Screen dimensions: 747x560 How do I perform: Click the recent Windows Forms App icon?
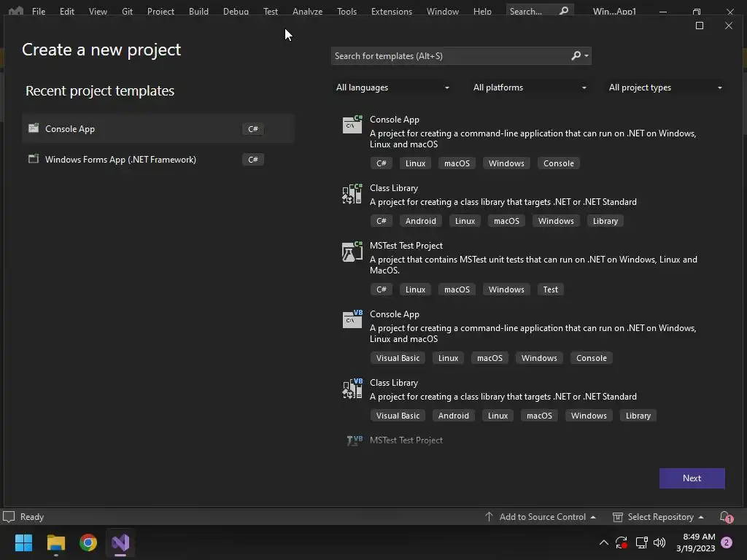coord(34,158)
